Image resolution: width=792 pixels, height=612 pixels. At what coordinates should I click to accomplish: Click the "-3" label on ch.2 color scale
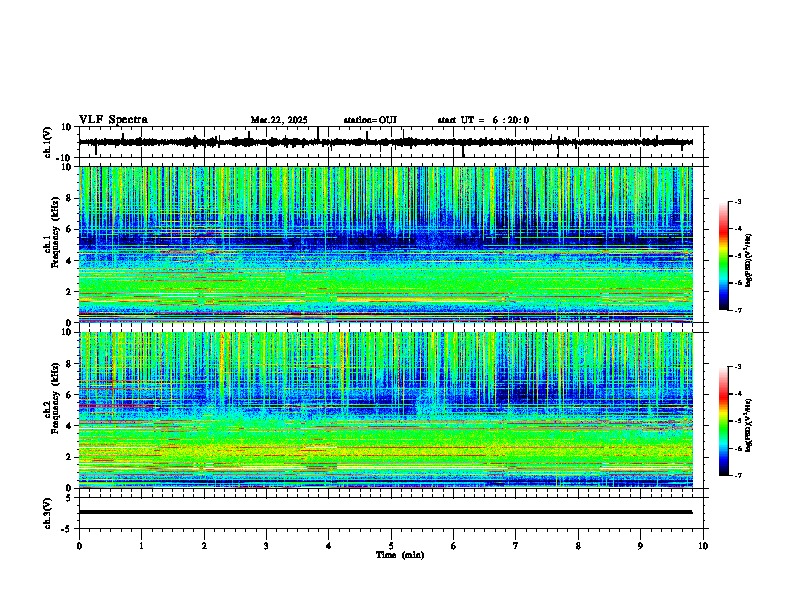pyautogui.click(x=738, y=367)
